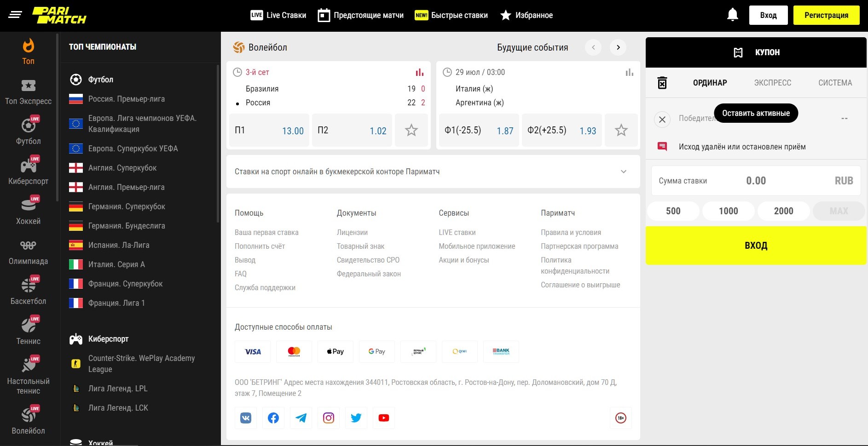Open Live Ставки section
The width and height of the screenshot is (868, 446).
coord(278,15)
